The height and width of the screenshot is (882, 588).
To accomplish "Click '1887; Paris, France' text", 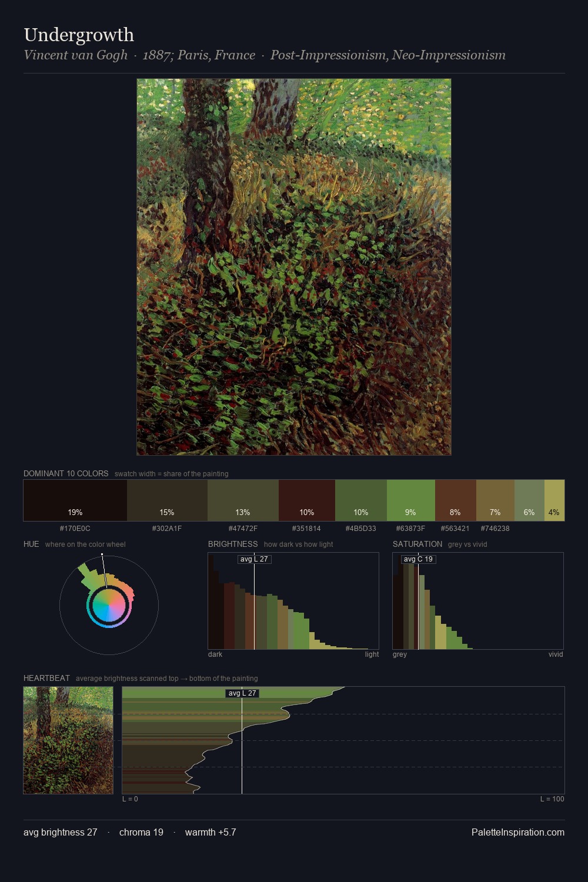I will 199,55.
